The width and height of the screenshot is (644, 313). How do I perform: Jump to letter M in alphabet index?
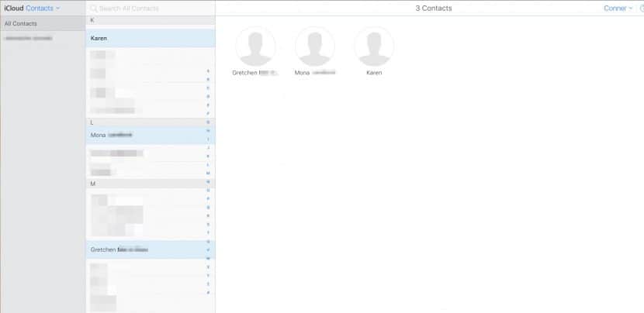pos(208,173)
